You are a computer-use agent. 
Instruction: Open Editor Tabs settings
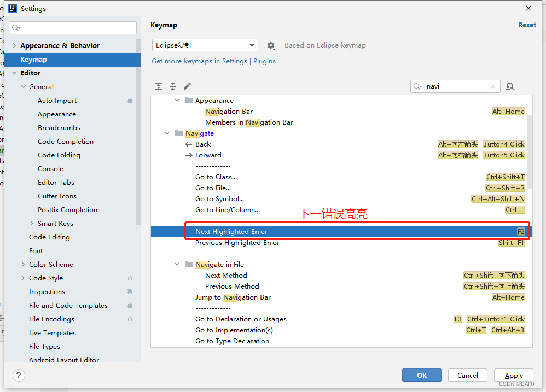click(x=56, y=183)
